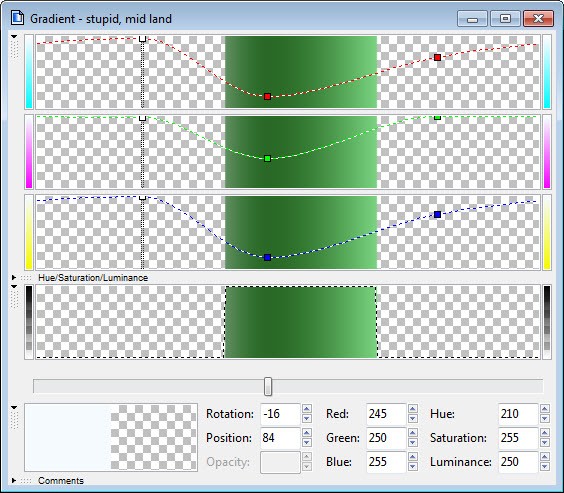The width and height of the screenshot is (564, 493).
Task: Expand the Hue/Saturation/Luminance section
Action: [14, 278]
